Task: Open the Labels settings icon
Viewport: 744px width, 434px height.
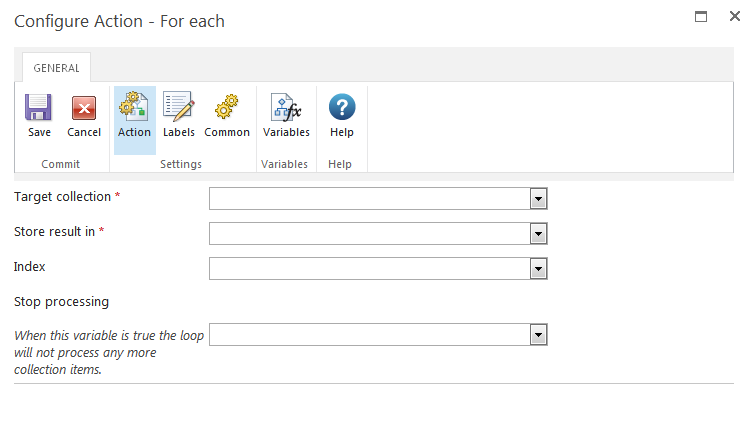Action: pos(179,108)
